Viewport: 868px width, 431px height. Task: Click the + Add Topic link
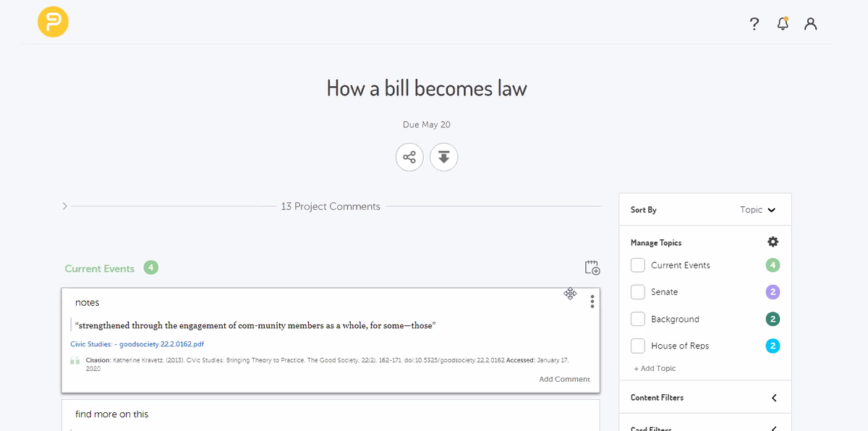tap(655, 368)
